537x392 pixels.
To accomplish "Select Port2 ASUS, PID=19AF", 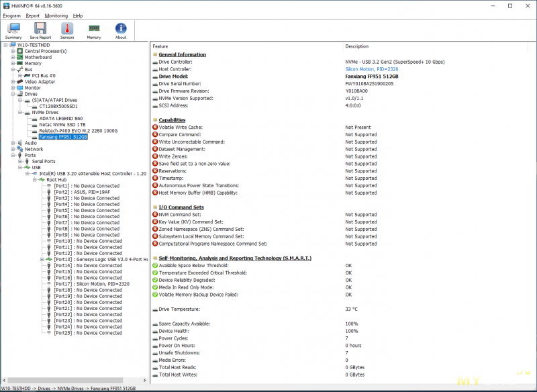I will 82,192.
